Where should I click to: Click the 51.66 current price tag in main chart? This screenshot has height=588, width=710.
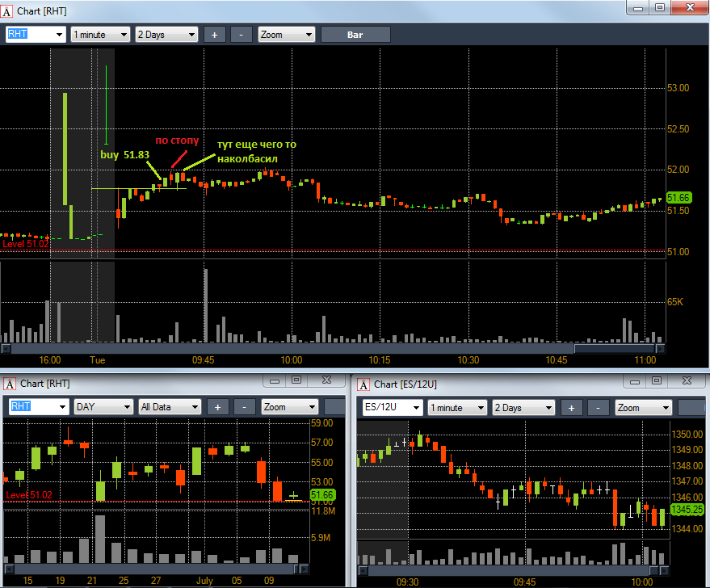(678, 197)
